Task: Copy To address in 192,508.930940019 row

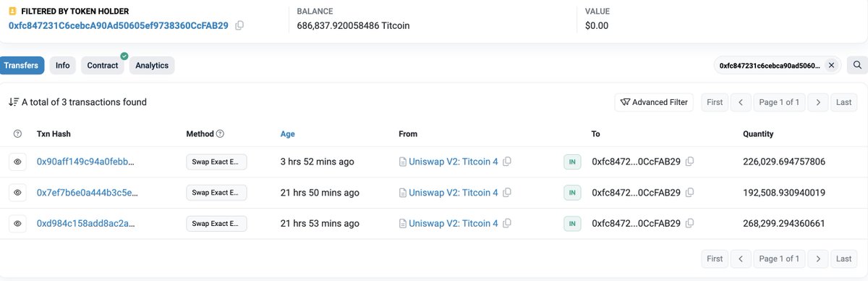Action: point(690,193)
